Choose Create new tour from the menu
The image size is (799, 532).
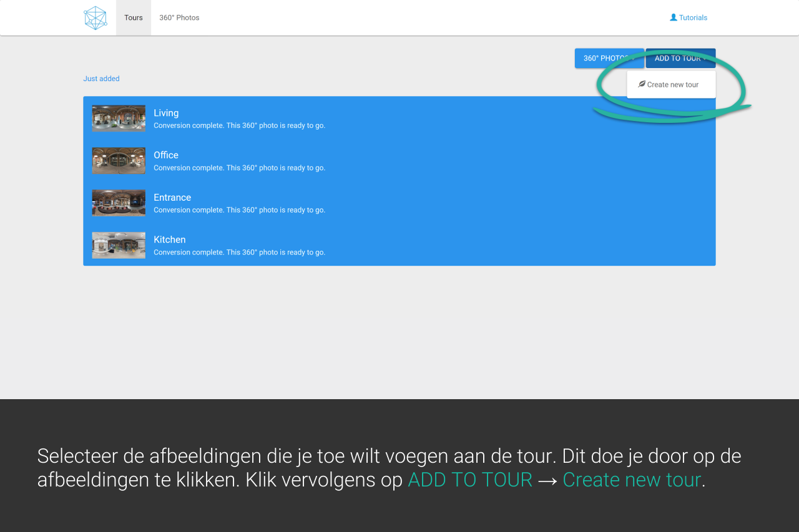(x=672, y=85)
